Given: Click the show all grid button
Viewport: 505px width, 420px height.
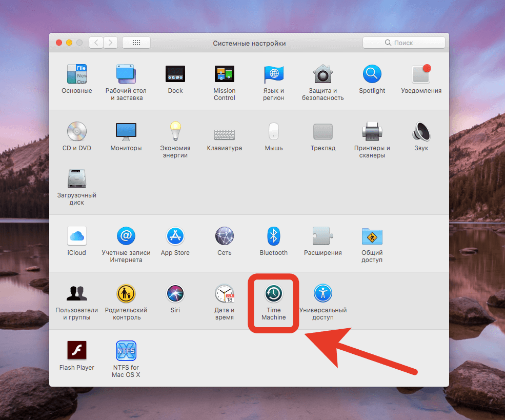Looking at the screenshot, I should tap(136, 43).
